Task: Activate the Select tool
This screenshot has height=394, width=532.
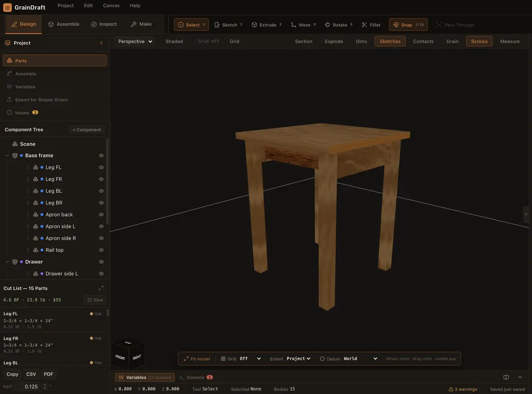Action: click(192, 25)
